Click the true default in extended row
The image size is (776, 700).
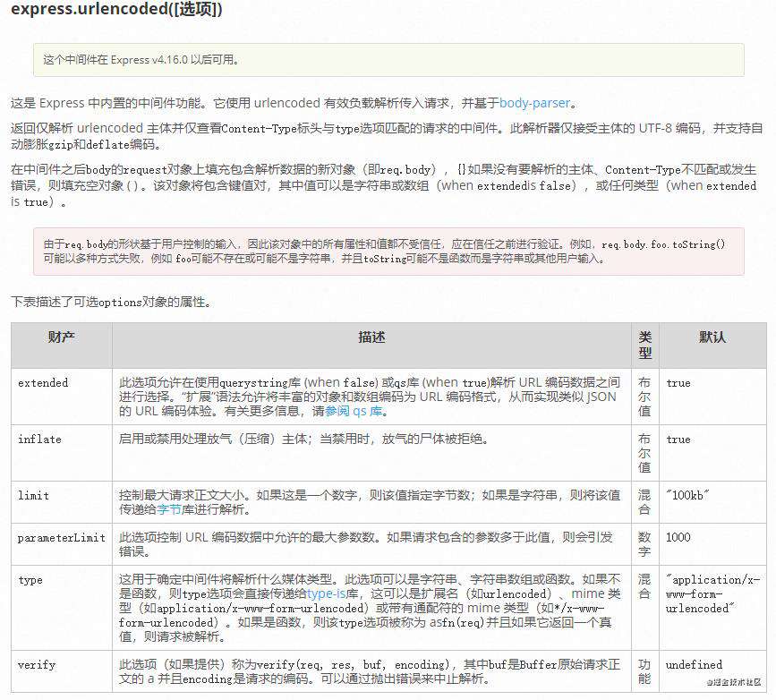(x=678, y=383)
